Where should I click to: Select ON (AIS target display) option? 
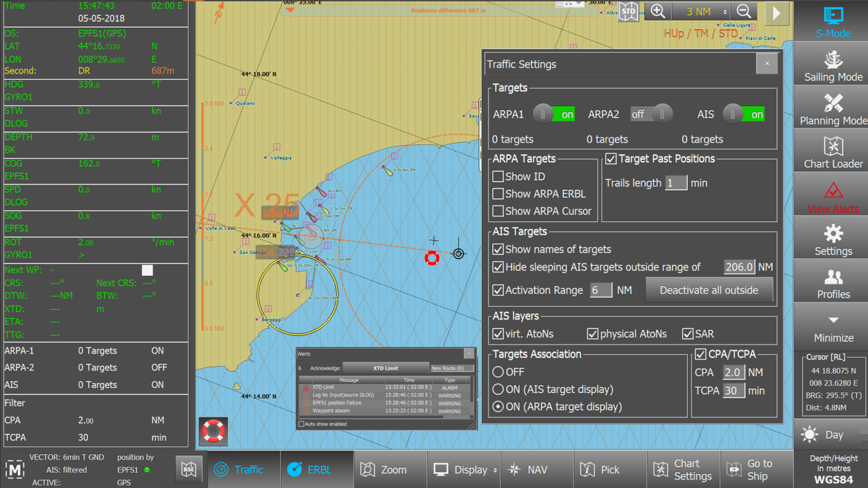coord(498,389)
